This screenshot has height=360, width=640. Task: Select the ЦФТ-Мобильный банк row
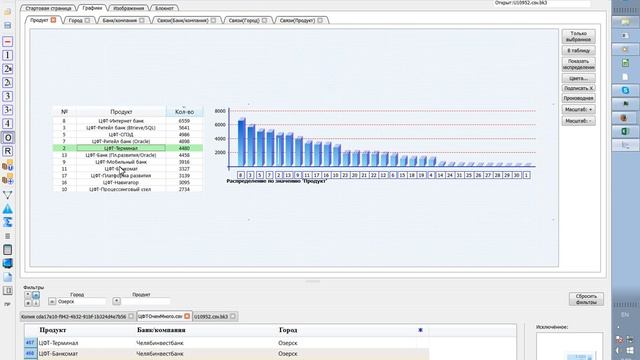(128, 162)
